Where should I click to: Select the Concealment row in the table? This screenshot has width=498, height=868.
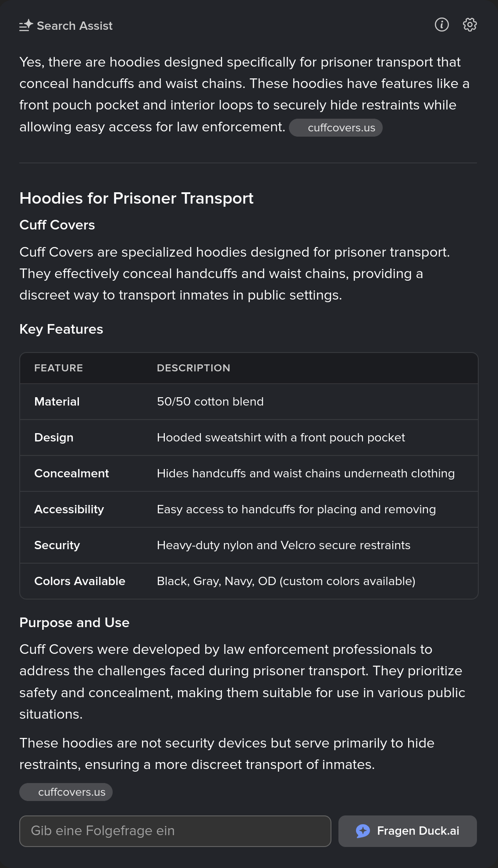[x=249, y=473]
